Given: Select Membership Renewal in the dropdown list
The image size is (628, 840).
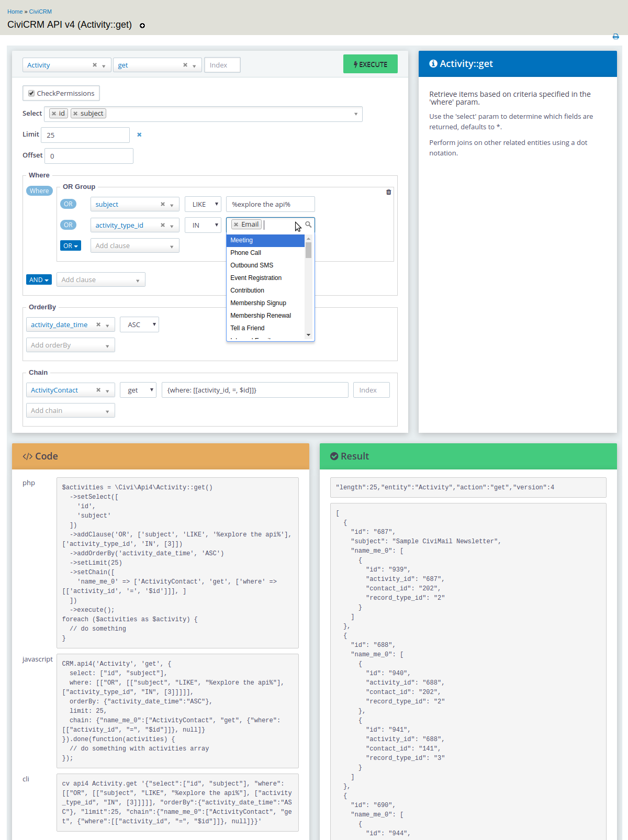Looking at the screenshot, I should 260,316.
